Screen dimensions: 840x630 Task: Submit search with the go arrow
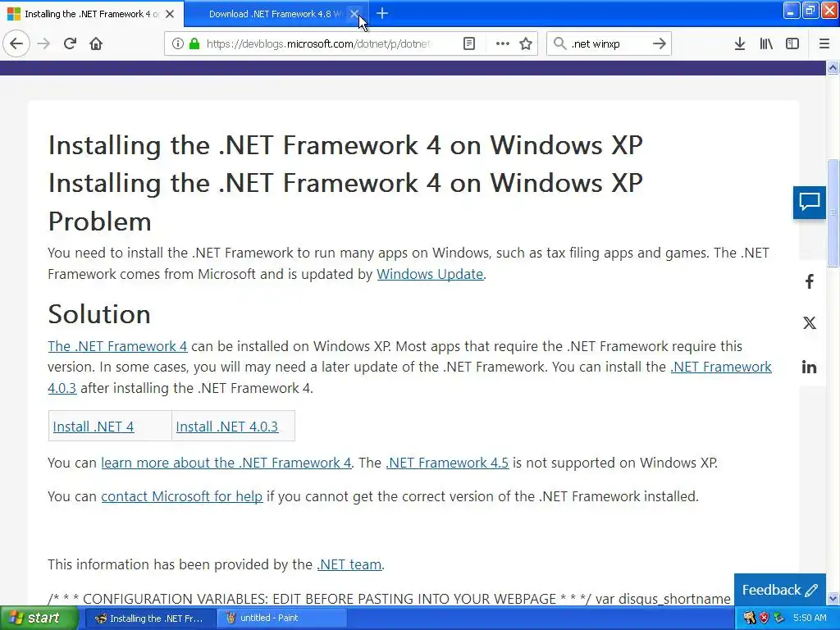tap(660, 43)
